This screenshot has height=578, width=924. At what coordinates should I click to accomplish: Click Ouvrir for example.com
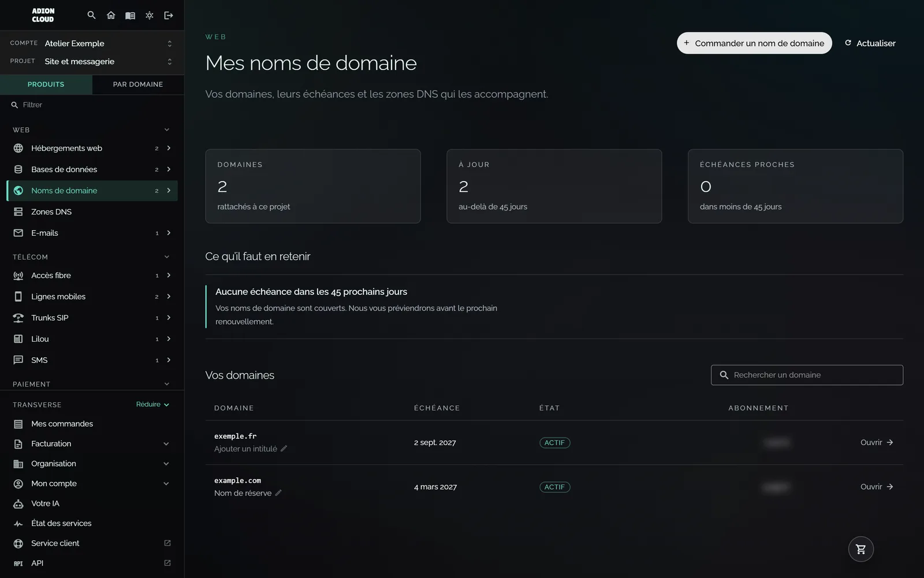tap(877, 487)
